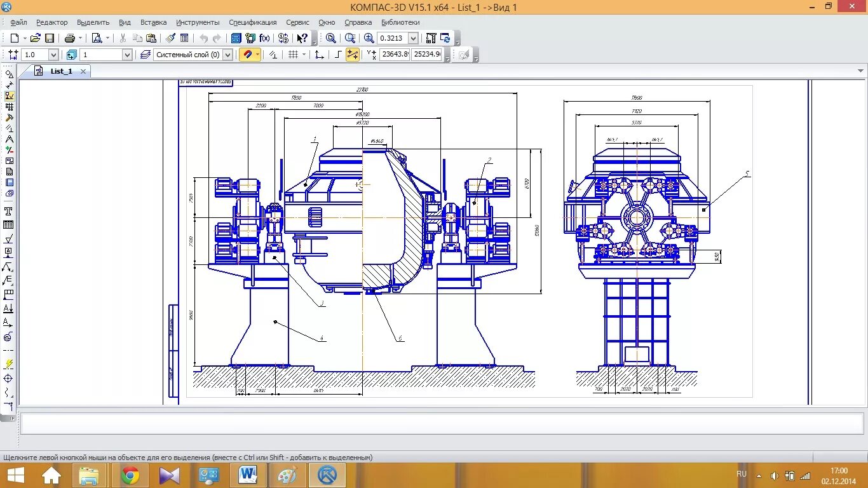
Task: Open the Спецификация menu
Action: 253,22
